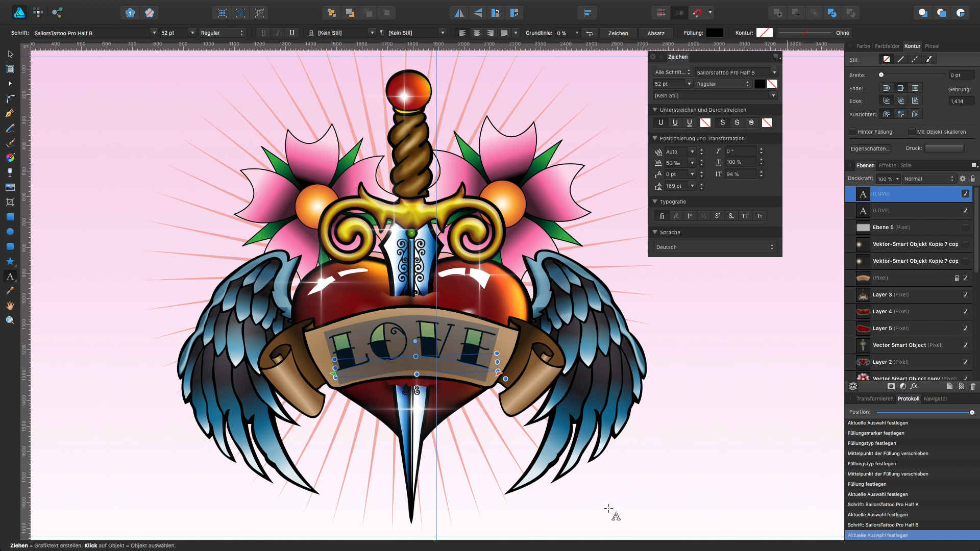
Task: Switch to Export Persona
Action: tap(57, 13)
